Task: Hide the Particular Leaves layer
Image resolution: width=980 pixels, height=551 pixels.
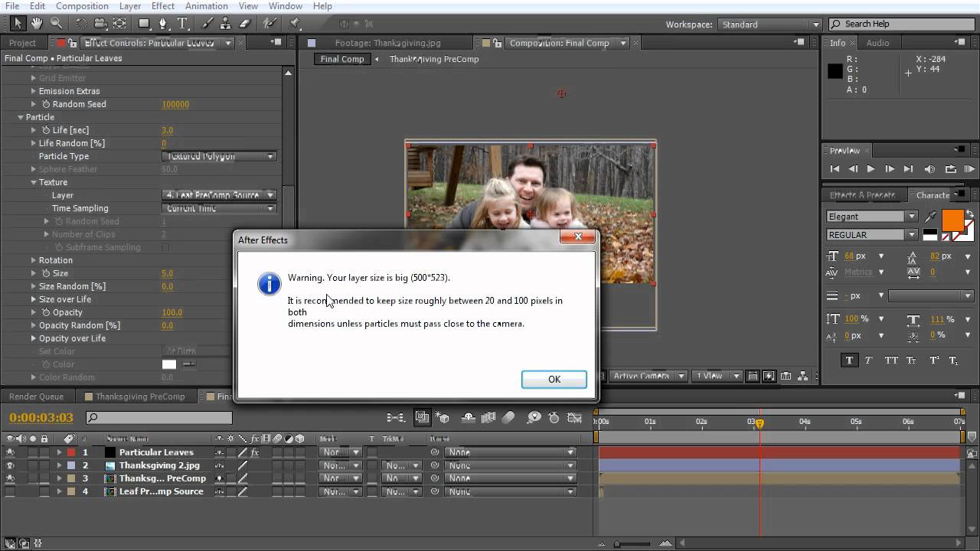Action: (10, 452)
